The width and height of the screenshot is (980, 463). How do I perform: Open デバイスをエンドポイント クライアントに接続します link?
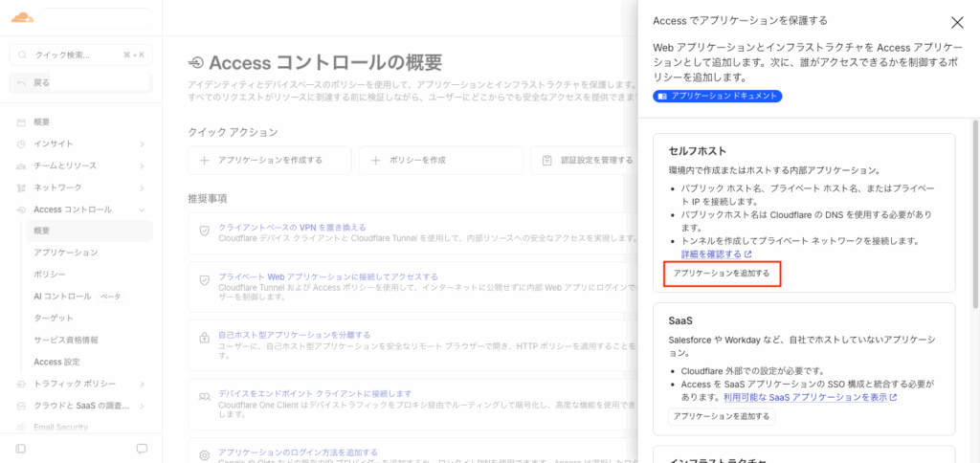[x=315, y=393]
